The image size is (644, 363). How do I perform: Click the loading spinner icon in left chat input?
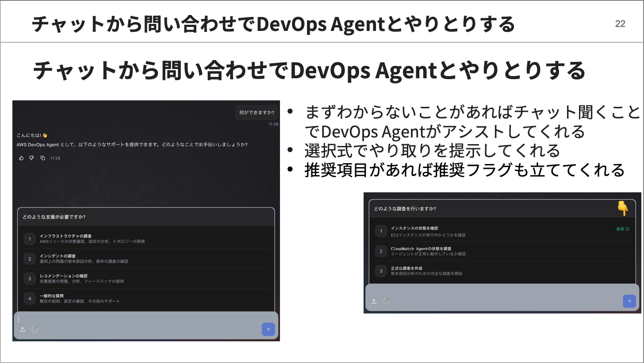[35, 329]
